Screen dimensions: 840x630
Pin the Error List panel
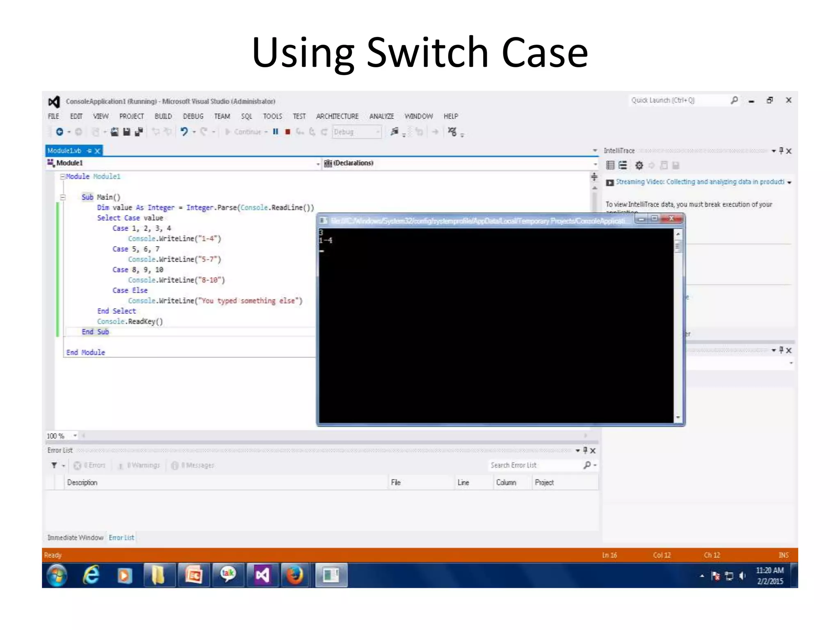click(585, 450)
